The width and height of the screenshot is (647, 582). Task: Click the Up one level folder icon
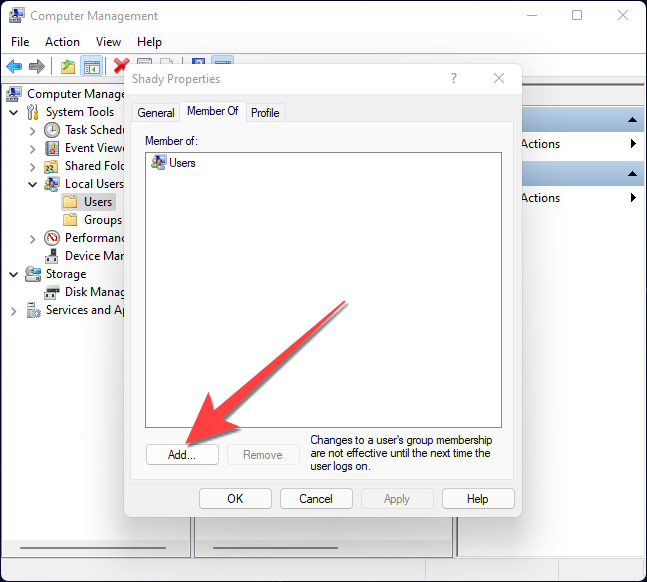point(68,66)
